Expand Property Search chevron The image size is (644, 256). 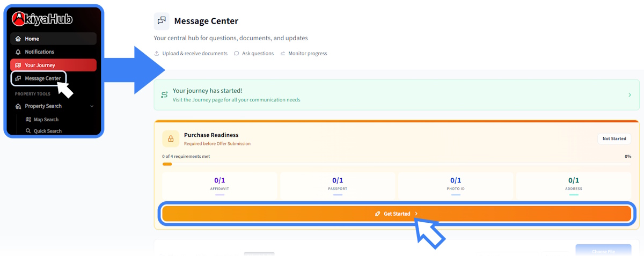point(92,106)
